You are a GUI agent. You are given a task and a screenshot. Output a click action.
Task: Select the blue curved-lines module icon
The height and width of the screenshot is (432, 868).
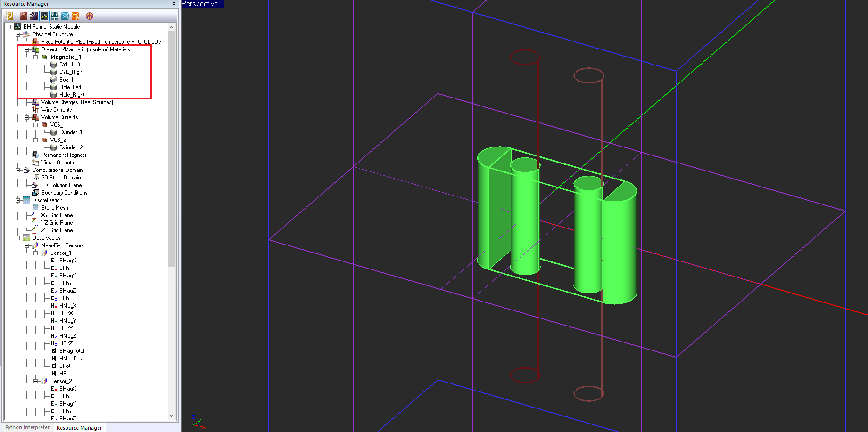pos(65,16)
